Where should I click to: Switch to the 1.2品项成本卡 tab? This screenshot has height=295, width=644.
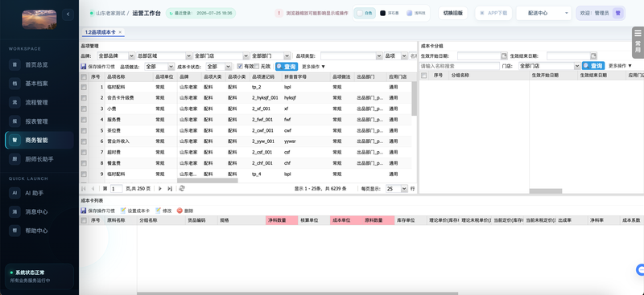pyautogui.click(x=100, y=32)
